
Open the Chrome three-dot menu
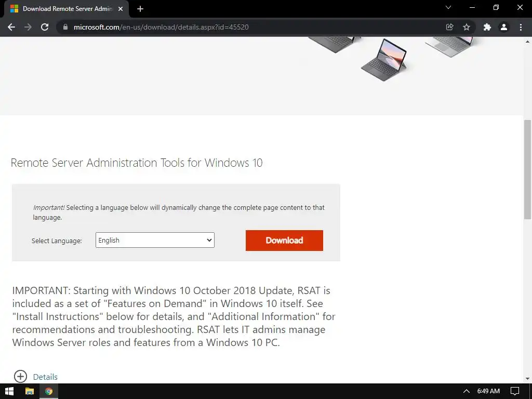(x=521, y=27)
